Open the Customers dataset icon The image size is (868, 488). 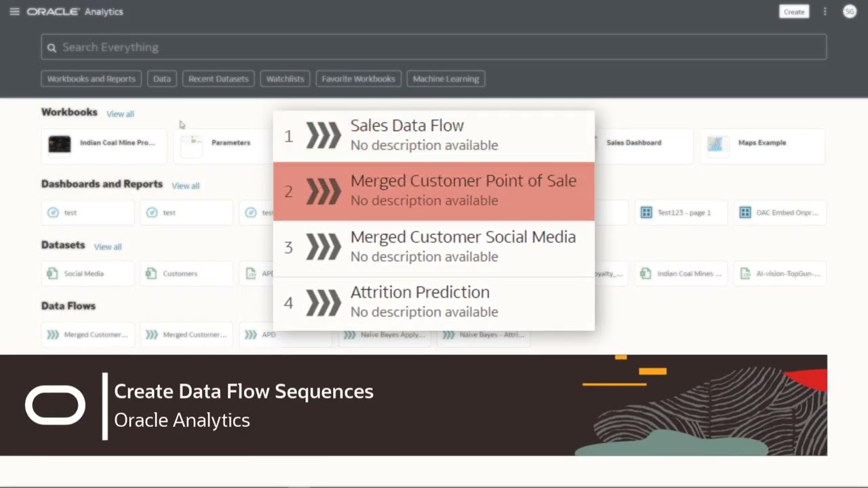(x=151, y=274)
